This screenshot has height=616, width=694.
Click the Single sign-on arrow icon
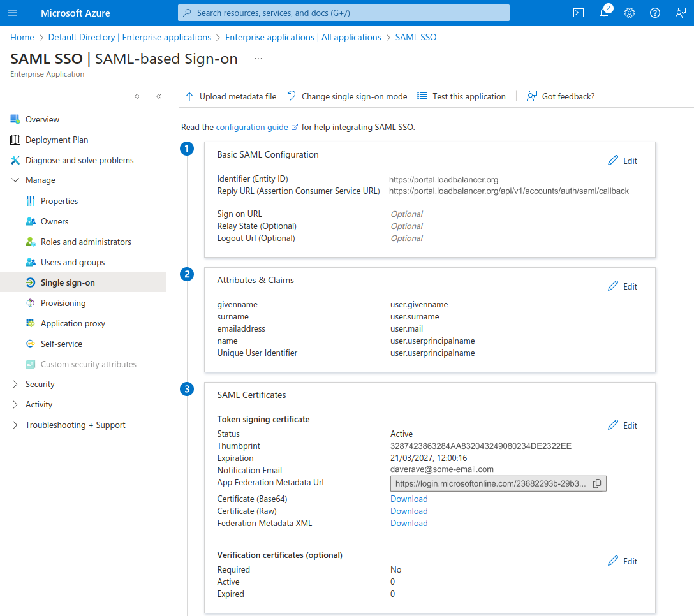click(x=31, y=282)
